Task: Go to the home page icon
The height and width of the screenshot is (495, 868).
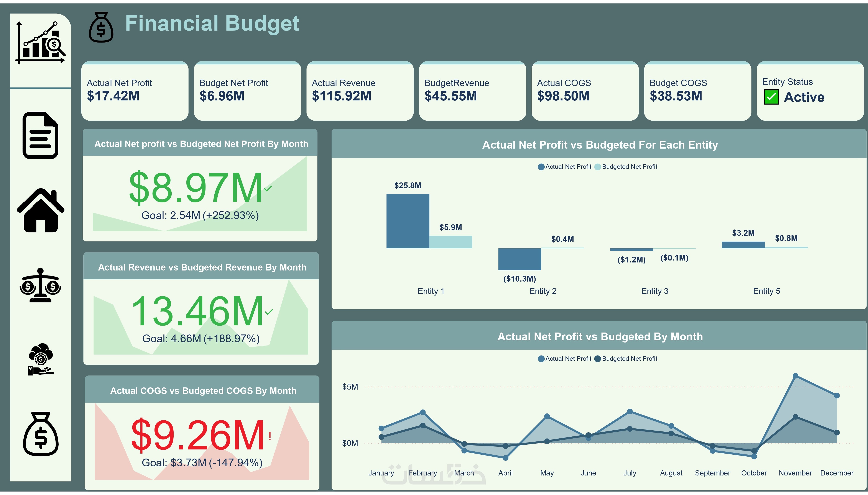Action: pyautogui.click(x=40, y=210)
